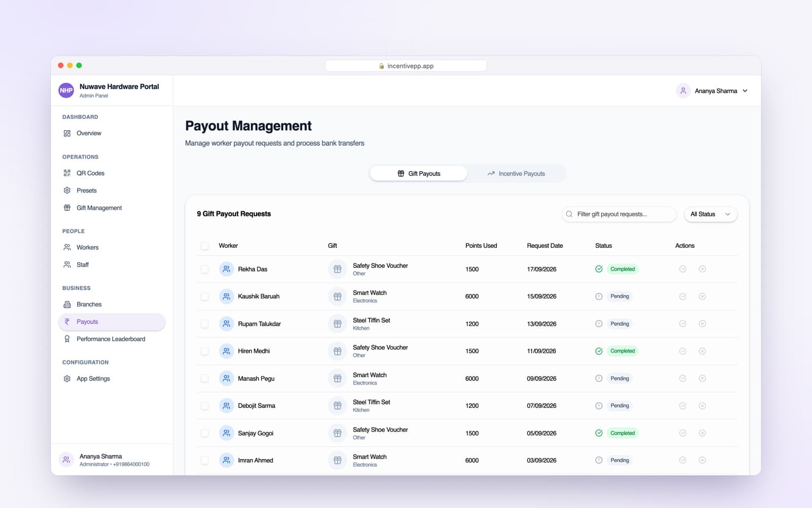Click the Pending badge for Imran Ahmed
Image resolution: width=812 pixels, height=508 pixels.
point(620,460)
